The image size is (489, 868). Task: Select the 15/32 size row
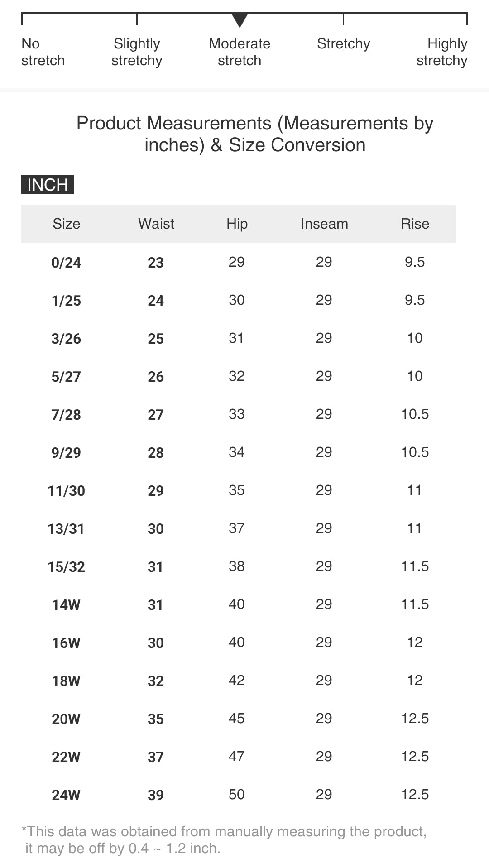[66, 567]
